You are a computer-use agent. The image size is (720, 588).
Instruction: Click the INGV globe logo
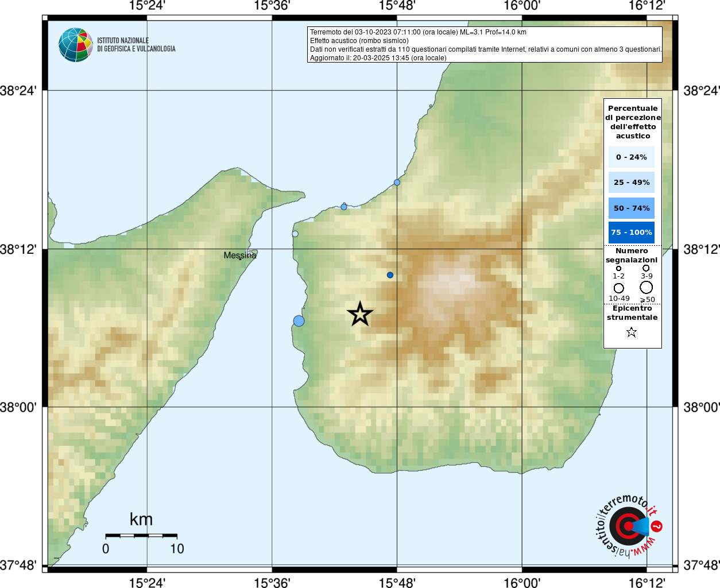[x=75, y=45]
